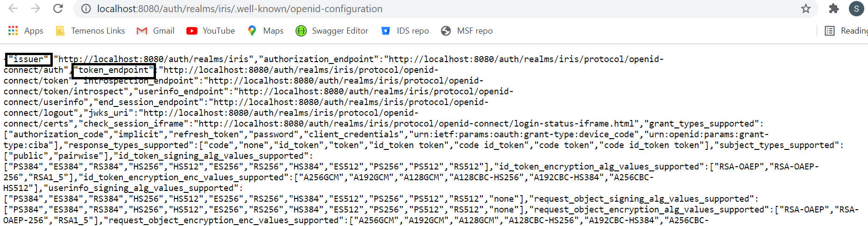Open the MSF repo bookmark
The width and height of the screenshot is (868, 226).
point(467,31)
